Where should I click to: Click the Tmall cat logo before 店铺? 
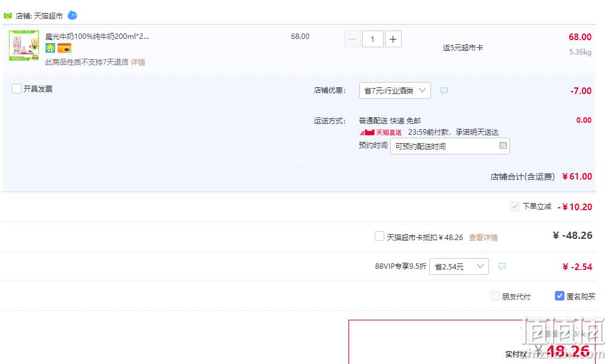(x=7, y=16)
